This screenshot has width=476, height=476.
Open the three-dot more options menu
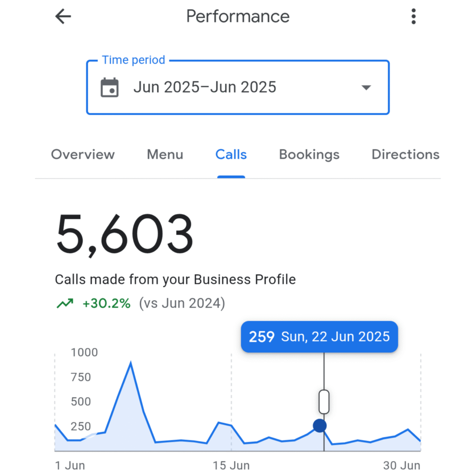click(413, 17)
